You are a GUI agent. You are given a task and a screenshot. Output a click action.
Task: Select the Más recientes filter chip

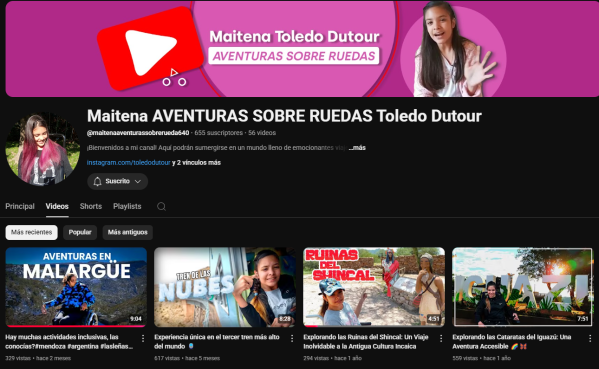[31, 232]
